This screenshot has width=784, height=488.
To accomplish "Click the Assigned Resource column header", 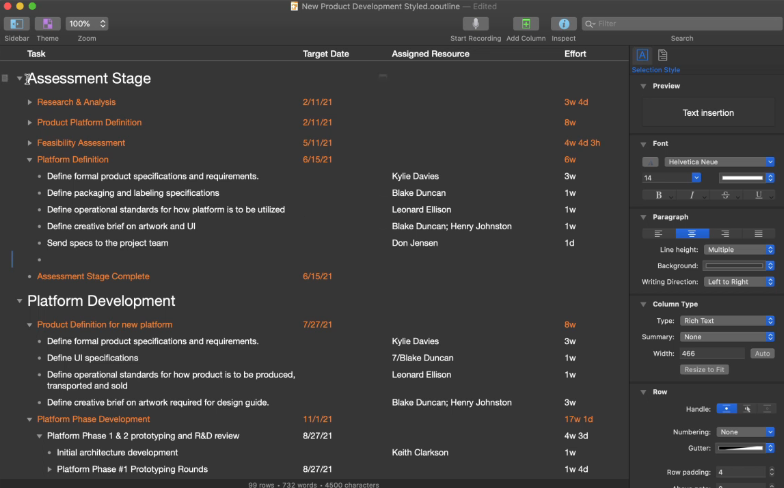I will [430, 54].
